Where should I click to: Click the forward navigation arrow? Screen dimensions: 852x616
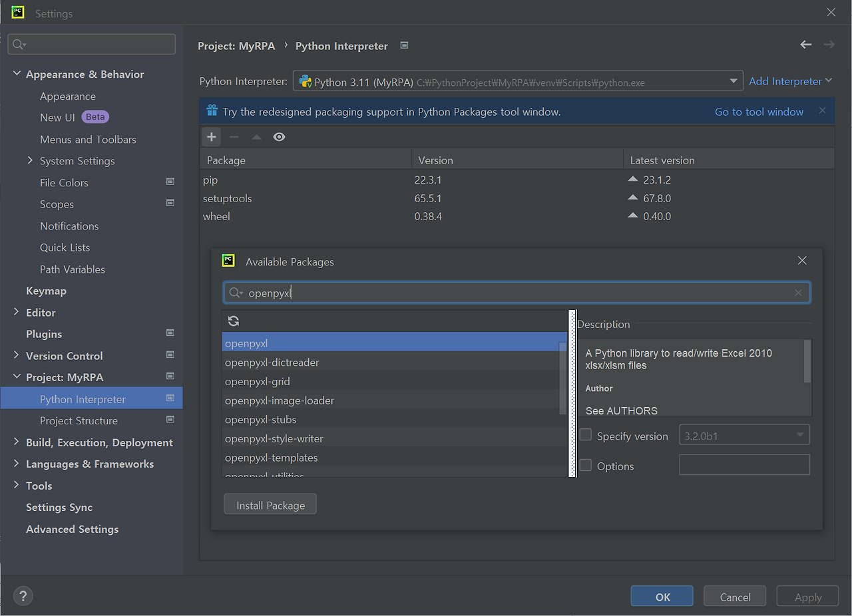coord(829,45)
